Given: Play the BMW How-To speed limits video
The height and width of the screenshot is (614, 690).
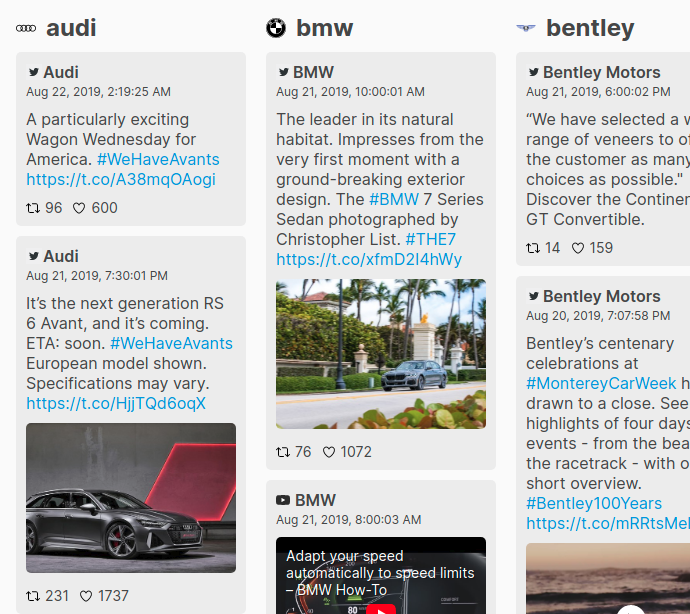Looking at the screenshot, I should [x=381, y=575].
